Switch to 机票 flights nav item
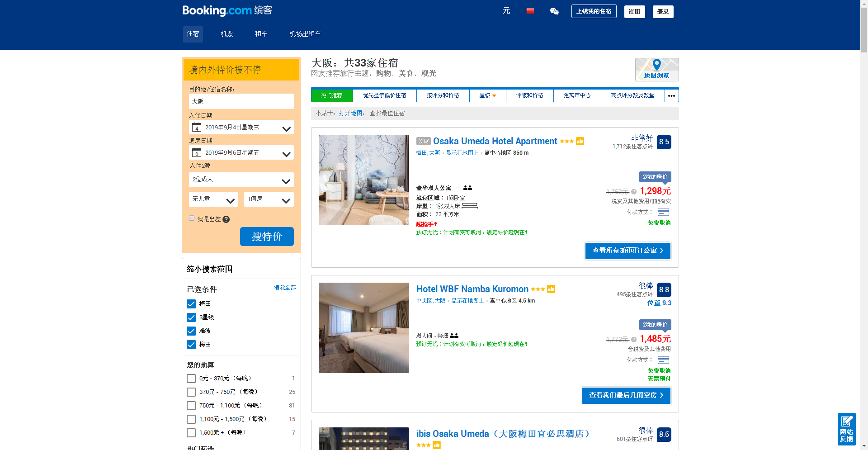 (x=227, y=34)
